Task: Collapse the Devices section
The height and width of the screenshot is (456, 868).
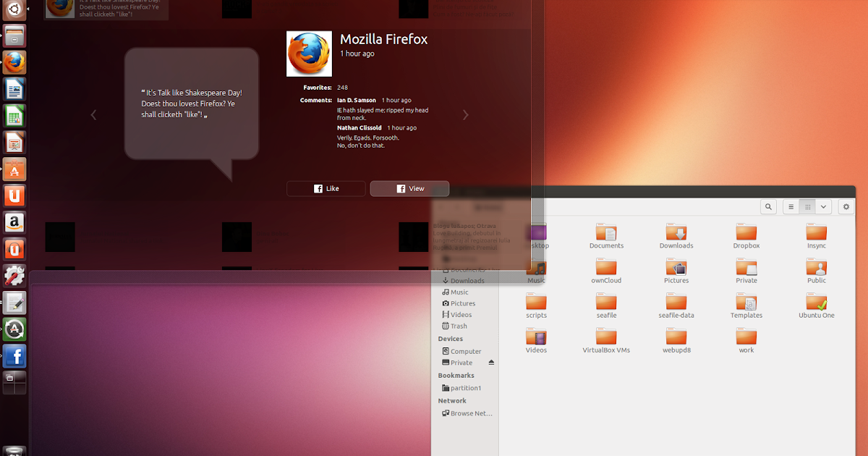Action: click(x=451, y=338)
